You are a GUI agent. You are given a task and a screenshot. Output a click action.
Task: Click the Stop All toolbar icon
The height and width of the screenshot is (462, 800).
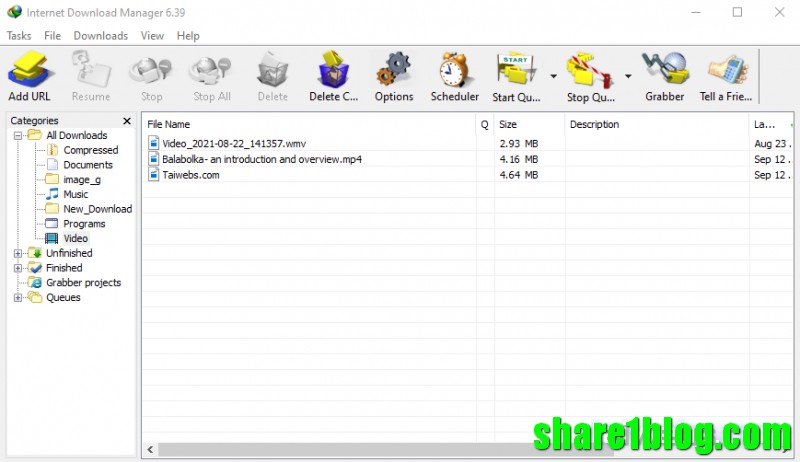(212, 69)
